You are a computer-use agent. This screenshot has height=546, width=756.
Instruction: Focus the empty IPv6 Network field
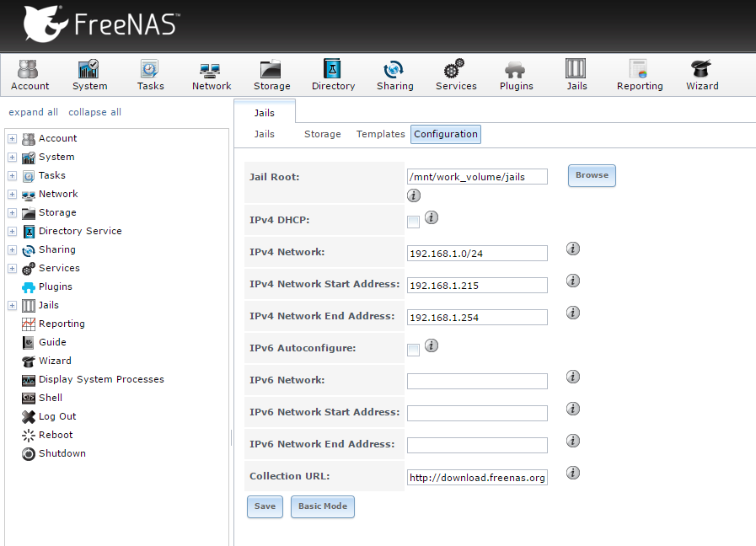tap(477, 381)
